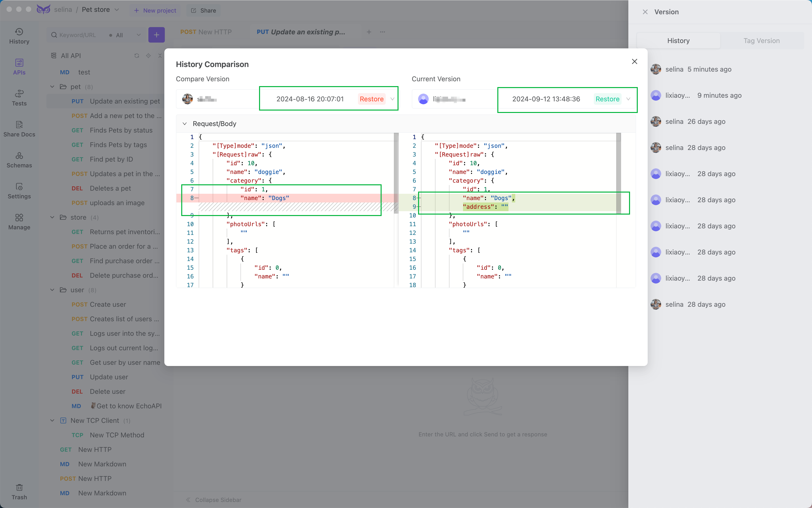The height and width of the screenshot is (508, 812).
Task: Open the Trash in sidebar
Action: [x=19, y=492]
